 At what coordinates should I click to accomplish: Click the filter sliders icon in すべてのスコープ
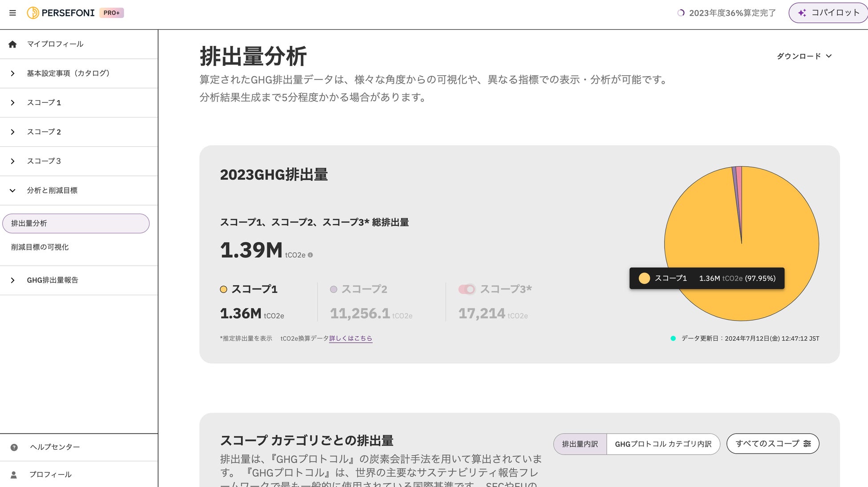pyautogui.click(x=807, y=444)
